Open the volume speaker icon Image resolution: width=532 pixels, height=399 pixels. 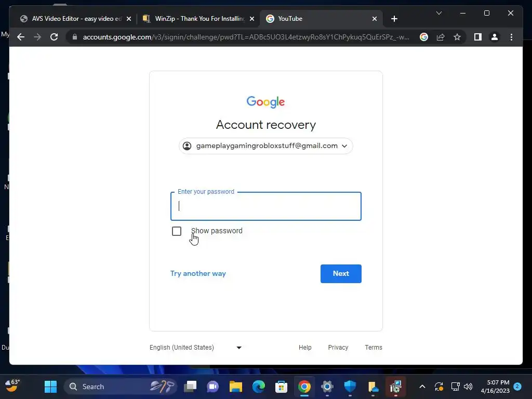[x=468, y=387]
